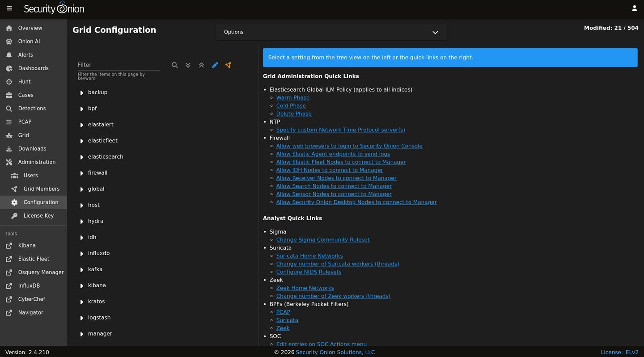
Task: Click the filter search magnifier icon
Action: [175, 65]
